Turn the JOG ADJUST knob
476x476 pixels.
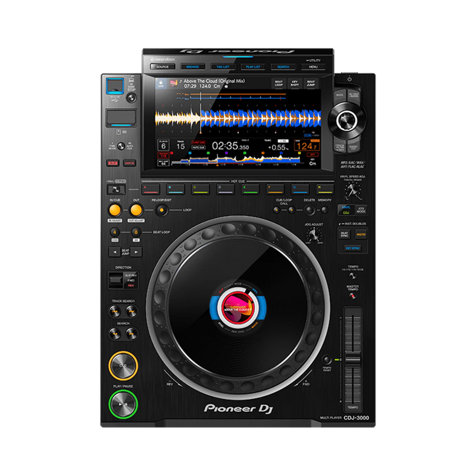(314, 235)
